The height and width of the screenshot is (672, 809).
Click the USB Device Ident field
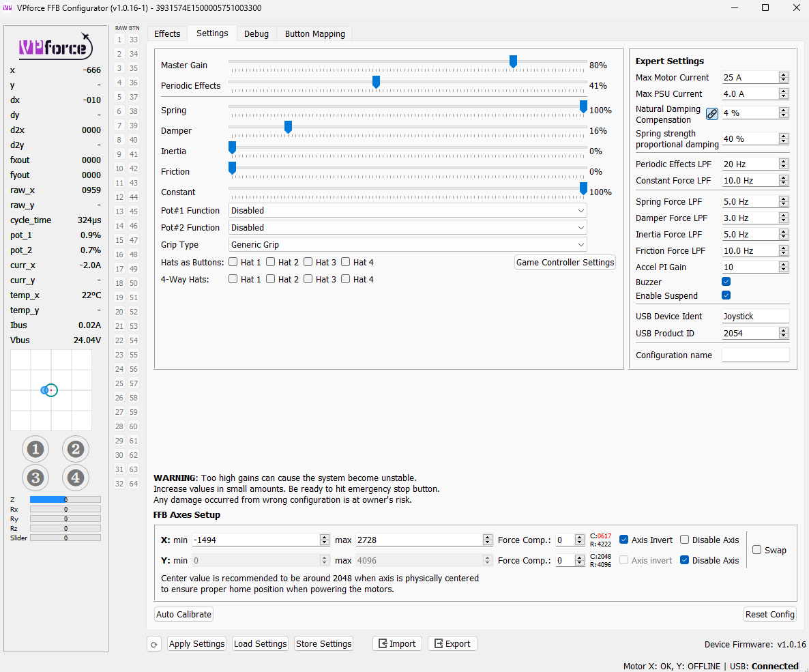point(755,317)
